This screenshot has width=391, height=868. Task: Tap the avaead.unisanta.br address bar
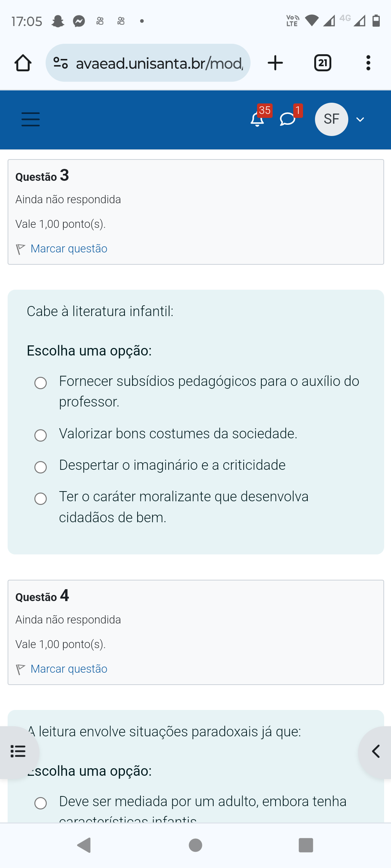(x=159, y=63)
